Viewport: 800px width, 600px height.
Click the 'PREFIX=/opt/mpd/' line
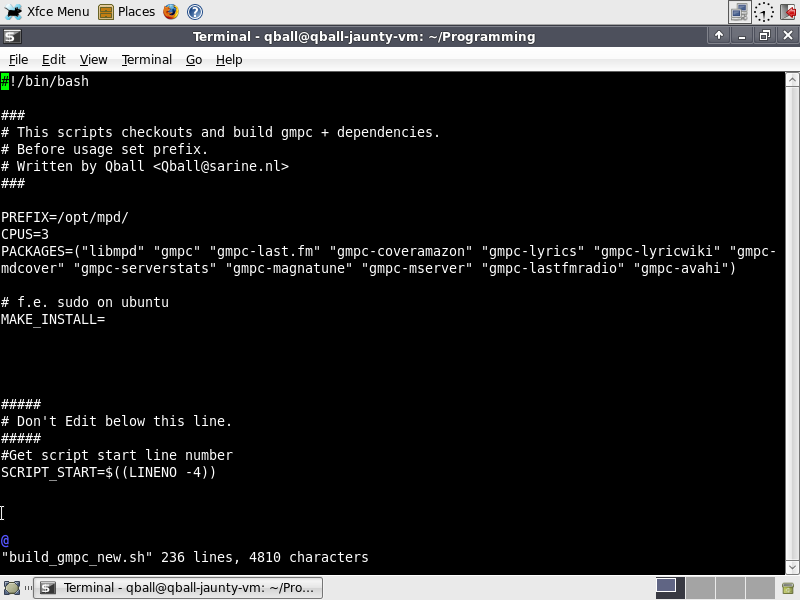(x=65, y=217)
